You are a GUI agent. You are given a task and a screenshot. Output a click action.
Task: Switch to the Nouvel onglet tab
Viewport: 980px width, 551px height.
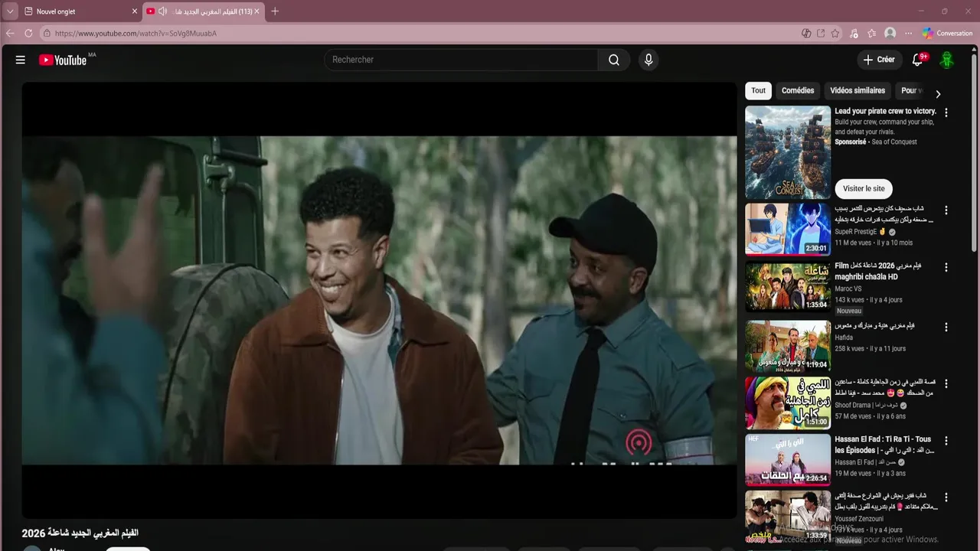coord(80,11)
